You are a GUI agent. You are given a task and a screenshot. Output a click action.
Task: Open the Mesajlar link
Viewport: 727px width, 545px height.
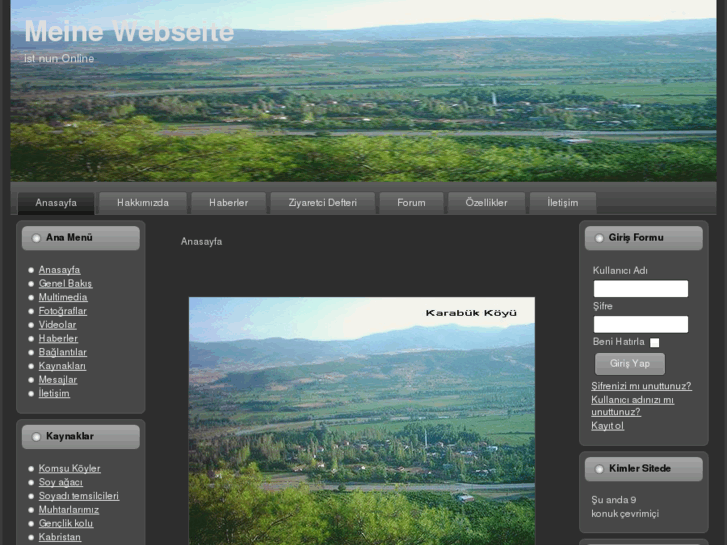coord(58,380)
